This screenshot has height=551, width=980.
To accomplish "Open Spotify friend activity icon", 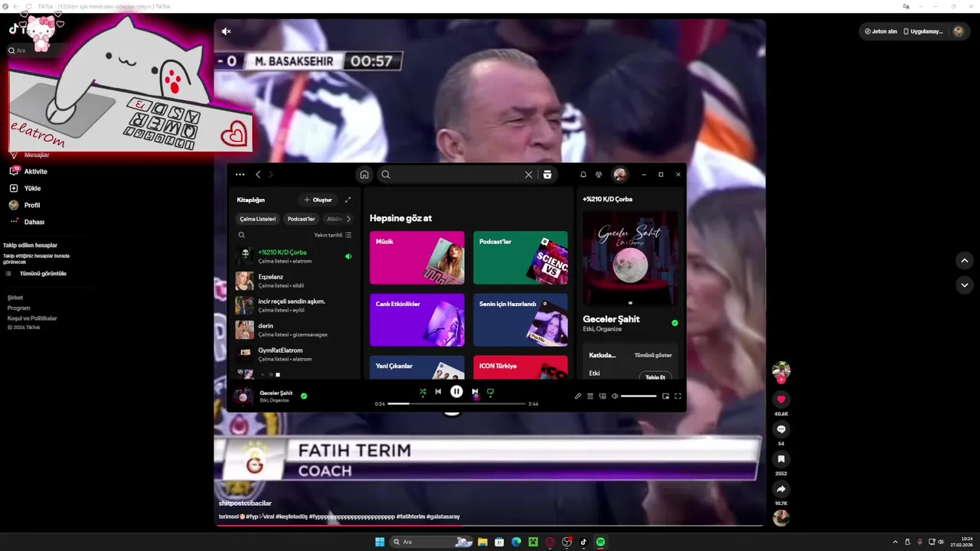I will (x=599, y=174).
